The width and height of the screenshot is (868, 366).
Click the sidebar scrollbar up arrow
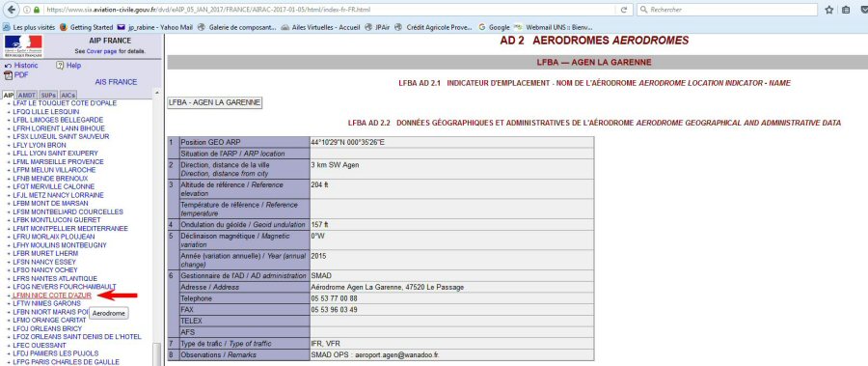(x=156, y=93)
